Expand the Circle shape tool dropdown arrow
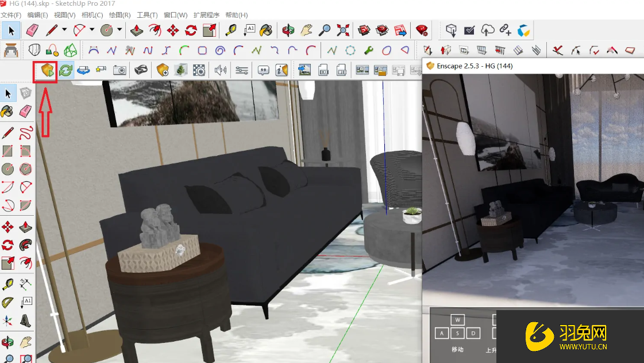This screenshot has height=363, width=644. click(x=119, y=30)
